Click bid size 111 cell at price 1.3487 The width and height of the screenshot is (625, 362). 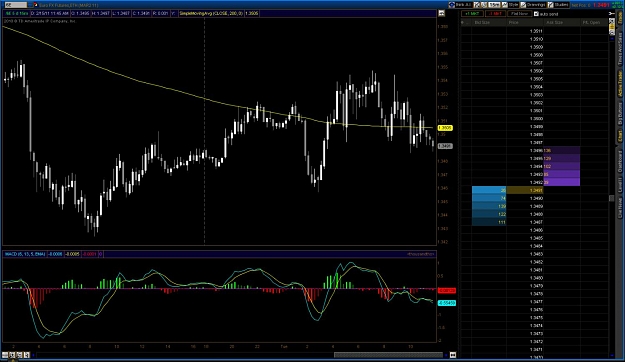coord(489,222)
